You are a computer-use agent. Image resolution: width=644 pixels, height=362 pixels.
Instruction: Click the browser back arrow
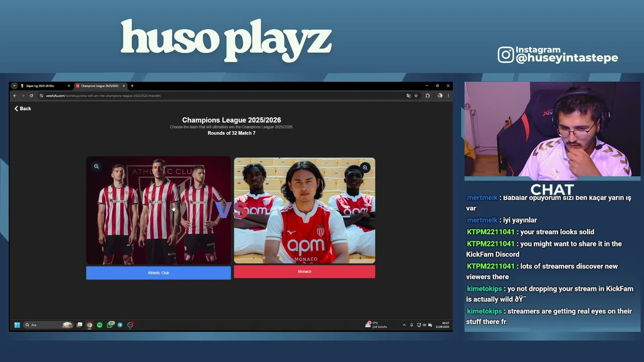(x=15, y=96)
